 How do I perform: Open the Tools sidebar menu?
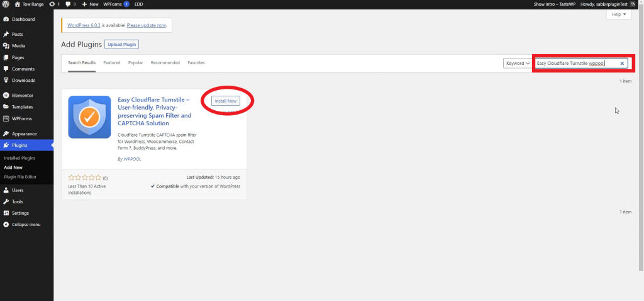[26, 202]
